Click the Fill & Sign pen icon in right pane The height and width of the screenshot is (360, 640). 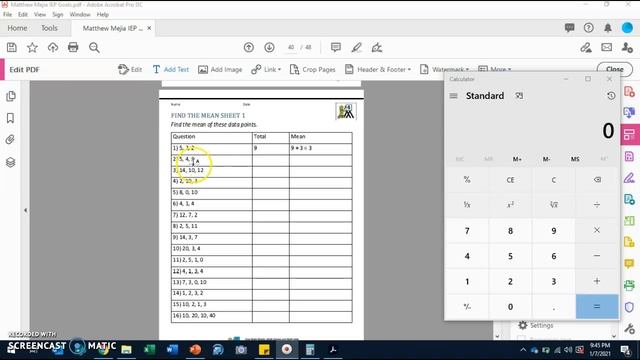coord(629,178)
